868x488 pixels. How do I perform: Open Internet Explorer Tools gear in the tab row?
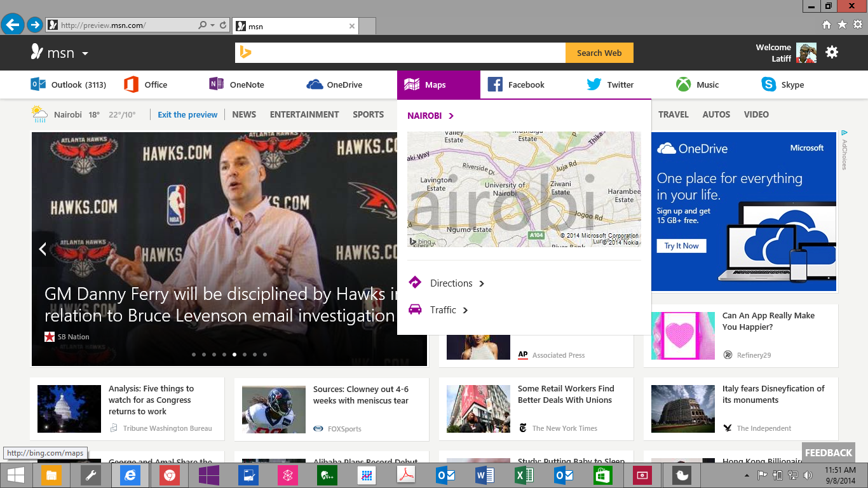[857, 25]
